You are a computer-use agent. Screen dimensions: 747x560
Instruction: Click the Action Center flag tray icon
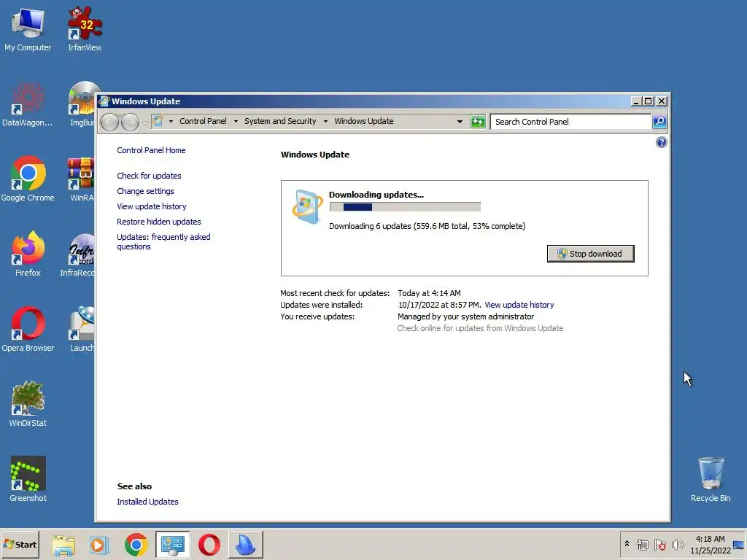[659, 544]
